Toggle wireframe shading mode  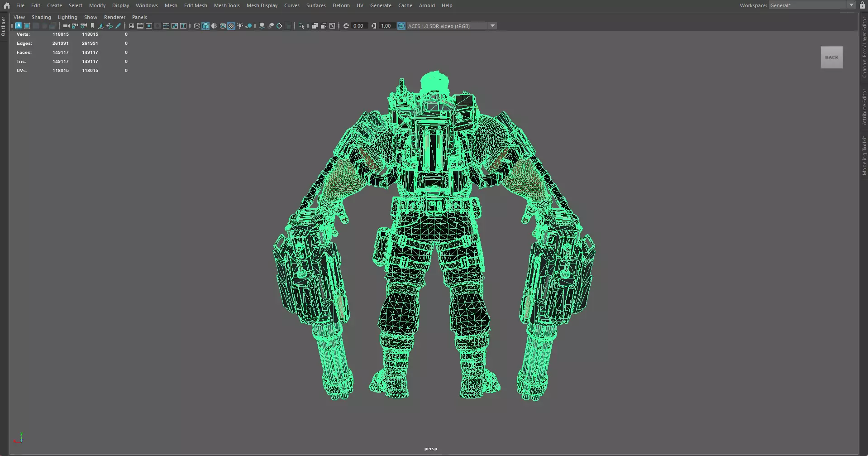coord(197,26)
